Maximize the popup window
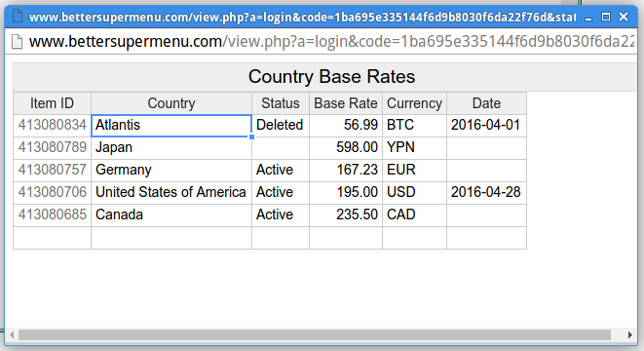 pyautogui.click(x=606, y=17)
